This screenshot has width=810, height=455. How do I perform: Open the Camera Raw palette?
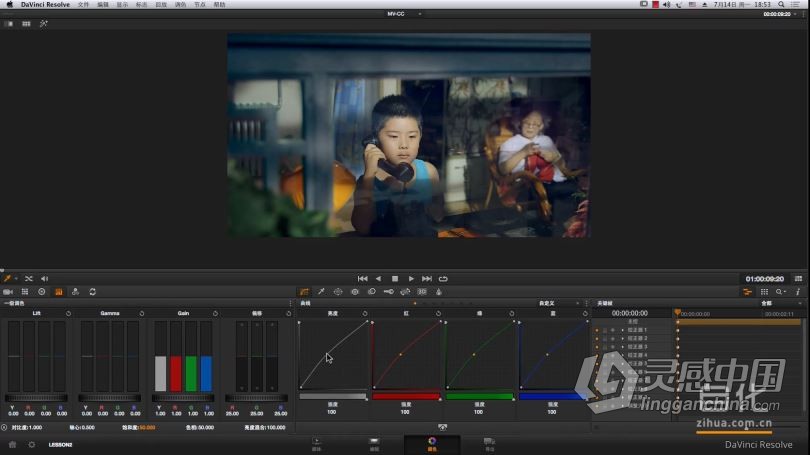(8, 292)
